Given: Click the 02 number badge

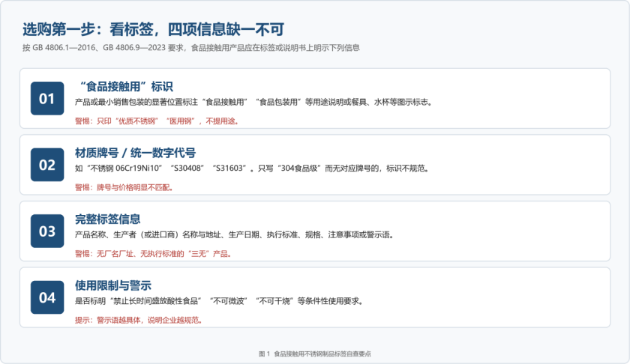Looking at the screenshot, I should [x=47, y=165].
